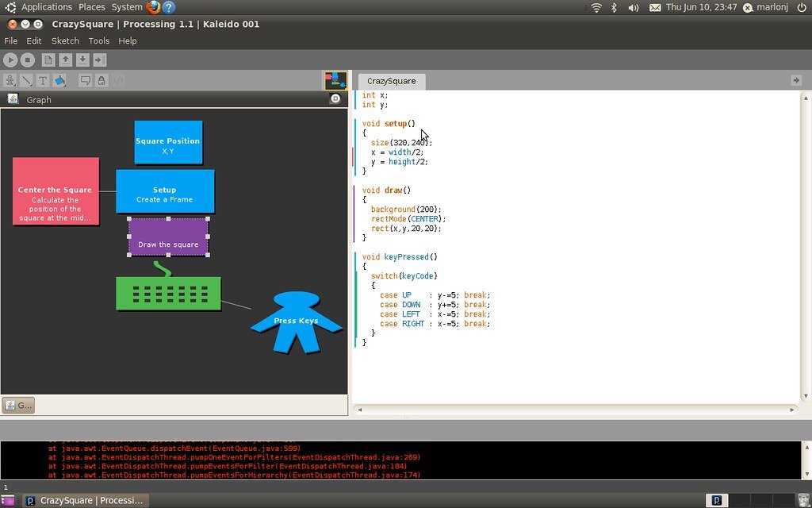Click the Export sketch arrow icon
The image size is (812, 508).
tap(99, 60)
